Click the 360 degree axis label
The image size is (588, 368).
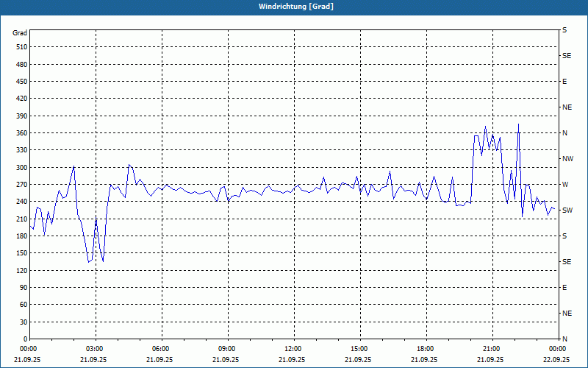tap(22, 133)
